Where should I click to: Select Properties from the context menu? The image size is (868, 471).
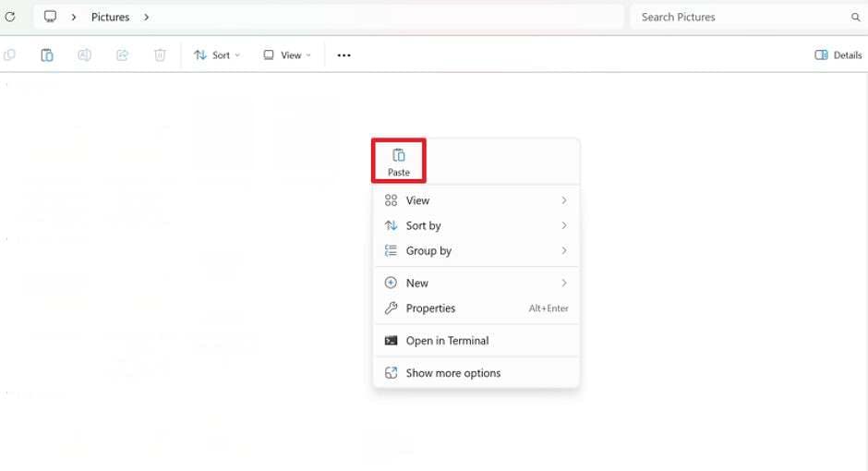click(x=476, y=308)
